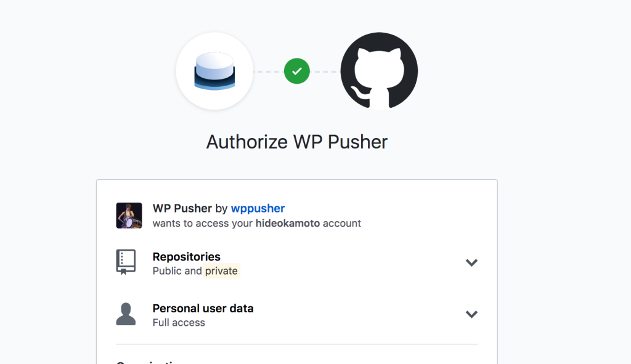The width and height of the screenshot is (631, 364).
Task: Click the 'Public and' permission text
Action: [x=177, y=271]
